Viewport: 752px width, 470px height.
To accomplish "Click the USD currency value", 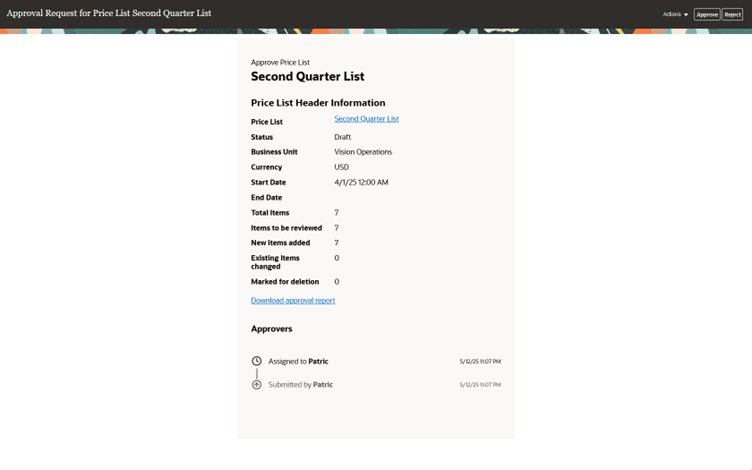I will tap(342, 167).
